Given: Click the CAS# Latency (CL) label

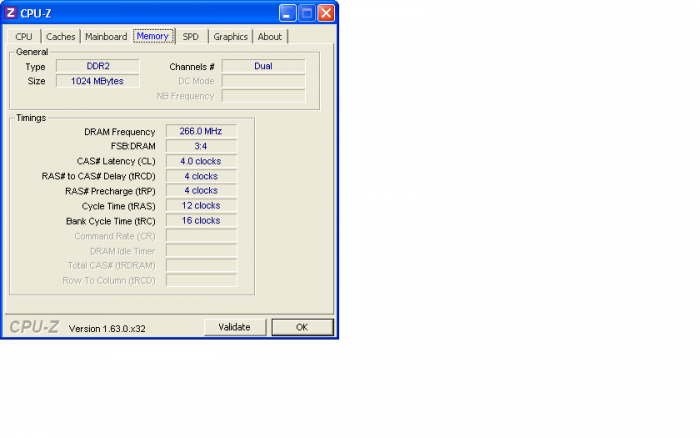Looking at the screenshot, I should (116, 161).
